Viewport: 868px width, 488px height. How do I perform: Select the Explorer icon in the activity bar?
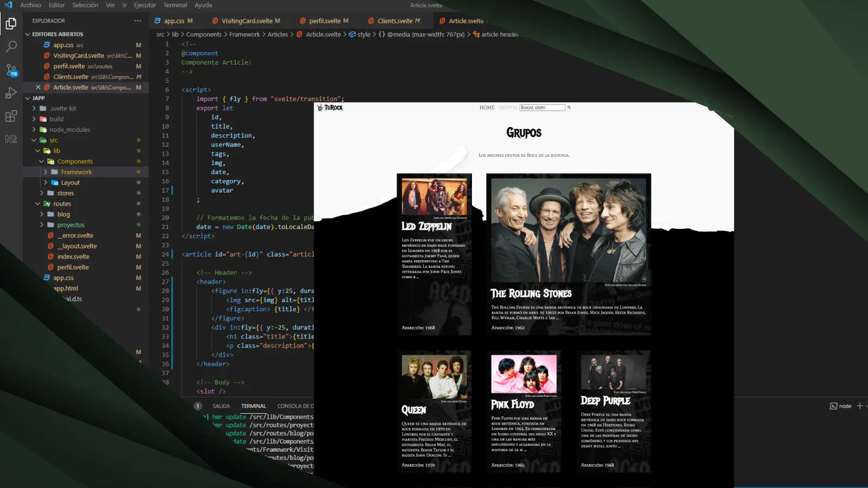pos(11,23)
